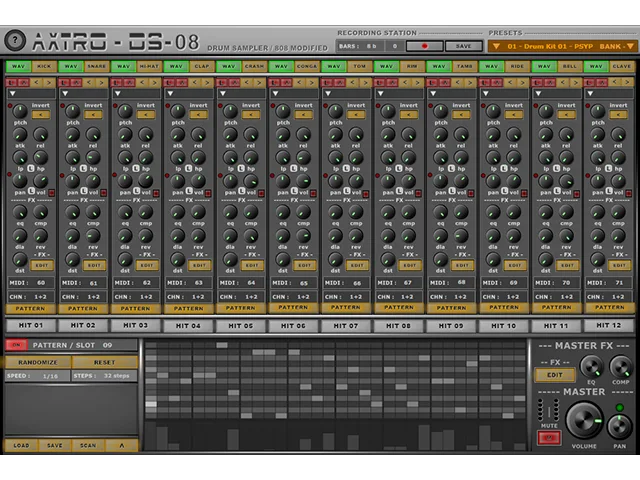640x480 pixels.
Task: Open the presets dropdown arrow
Action: (x=496, y=47)
